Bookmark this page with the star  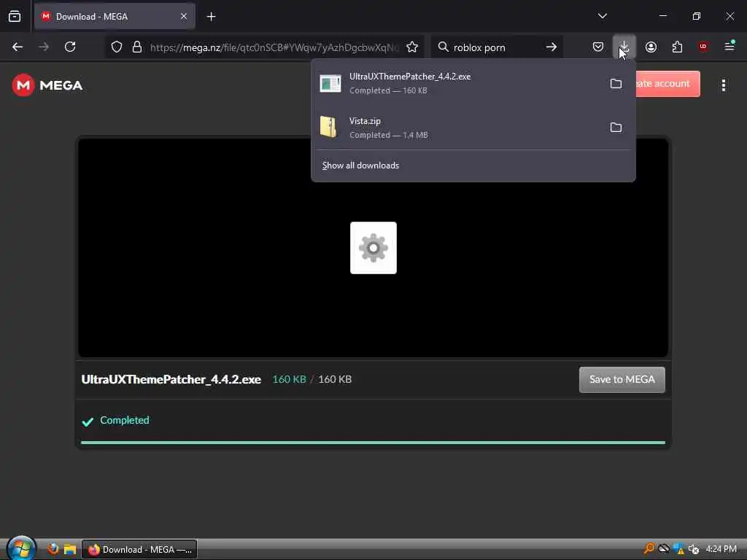pyautogui.click(x=412, y=47)
